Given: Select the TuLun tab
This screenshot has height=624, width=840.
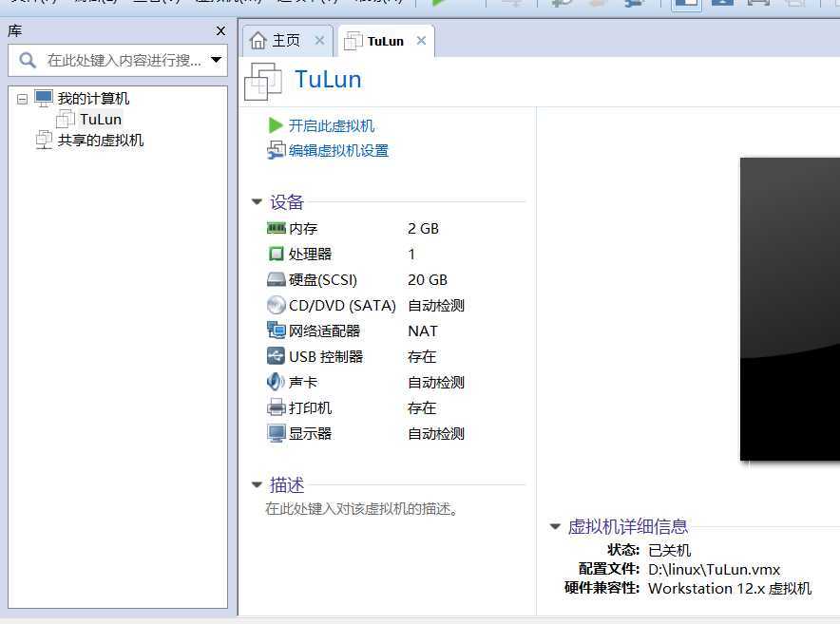Looking at the screenshot, I should (x=386, y=41).
